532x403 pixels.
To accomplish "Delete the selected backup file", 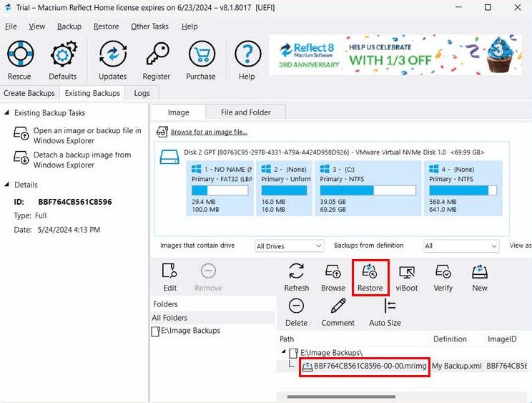I will tap(296, 306).
